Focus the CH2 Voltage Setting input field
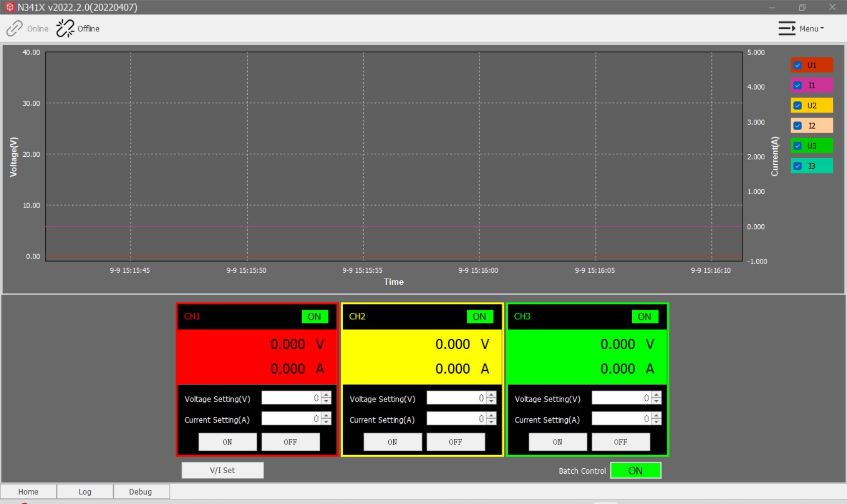This screenshot has height=504, width=847. [x=457, y=398]
